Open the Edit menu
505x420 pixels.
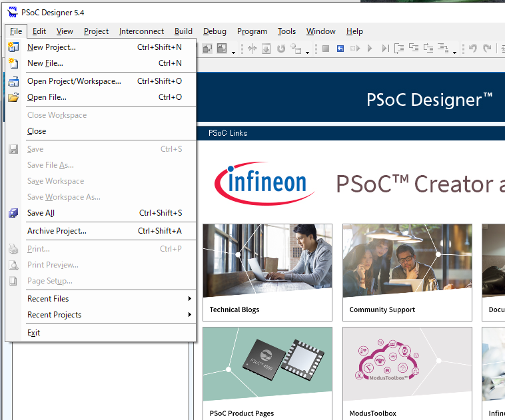(x=39, y=31)
